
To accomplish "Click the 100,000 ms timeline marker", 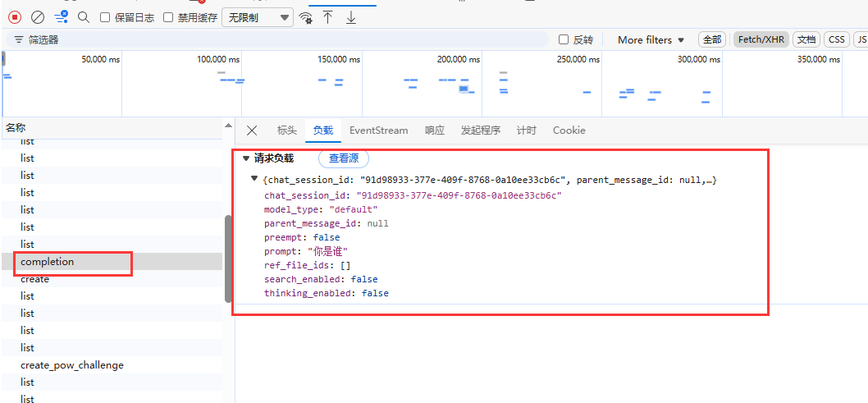I will [x=219, y=59].
